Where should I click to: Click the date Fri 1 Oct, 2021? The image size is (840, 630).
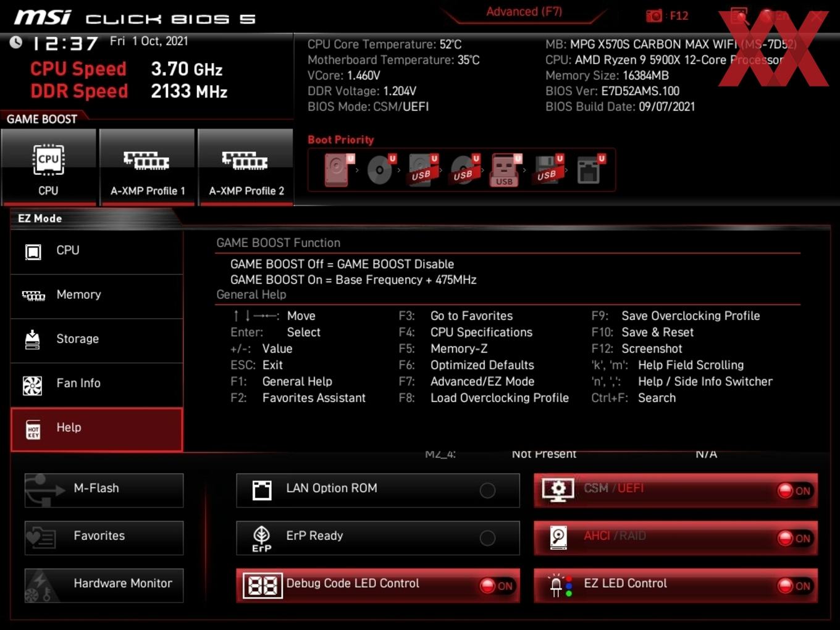(x=149, y=41)
